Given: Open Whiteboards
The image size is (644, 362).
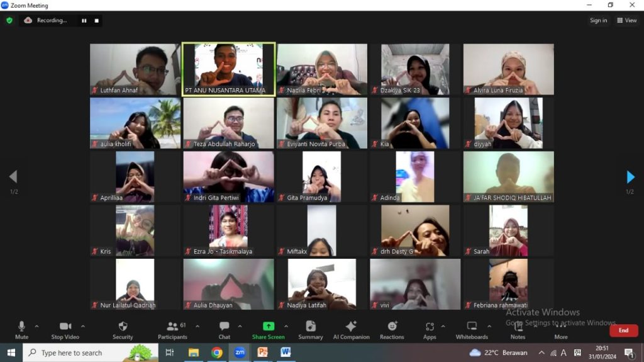Looking at the screenshot, I should pyautogui.click(x=472, y=331).
